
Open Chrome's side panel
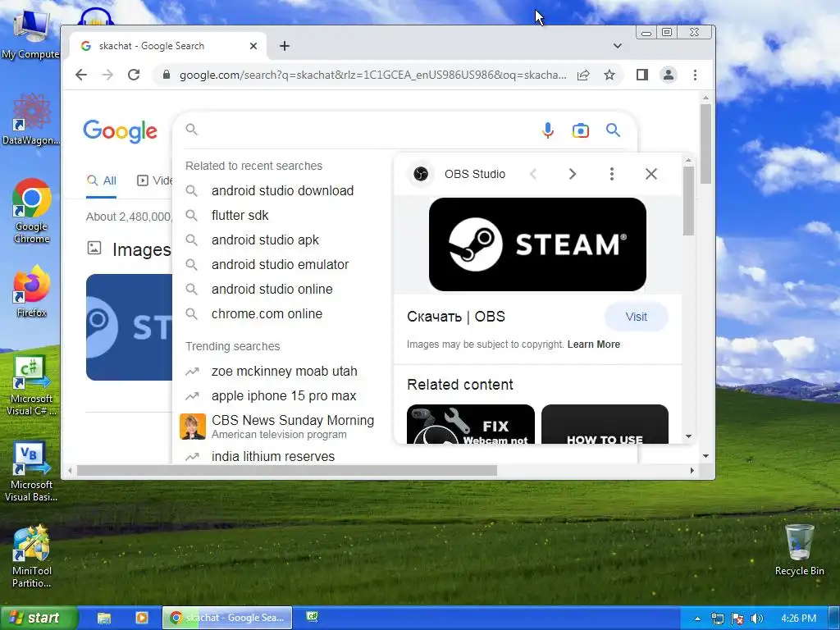click(x=642, y=75)
